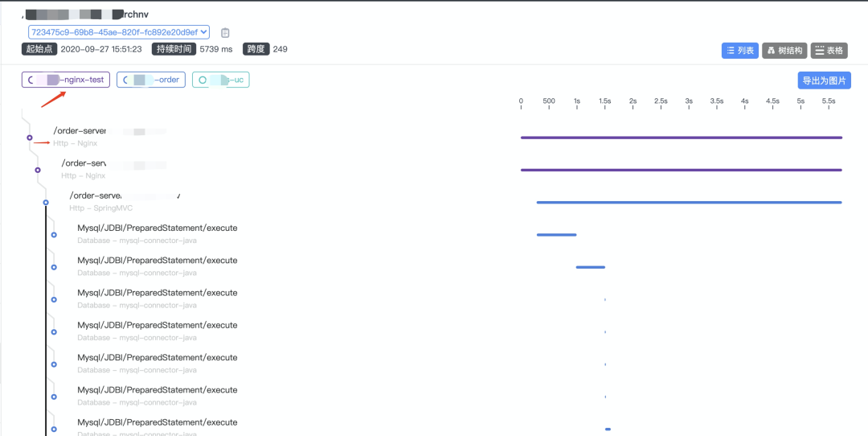Click node circle of second Mysql execute span

[x=54, y=267]
